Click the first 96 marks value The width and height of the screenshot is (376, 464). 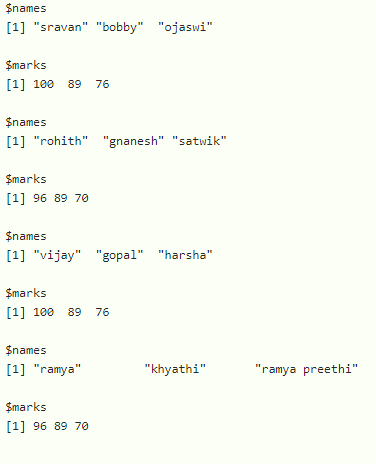(x=40, y=198)
